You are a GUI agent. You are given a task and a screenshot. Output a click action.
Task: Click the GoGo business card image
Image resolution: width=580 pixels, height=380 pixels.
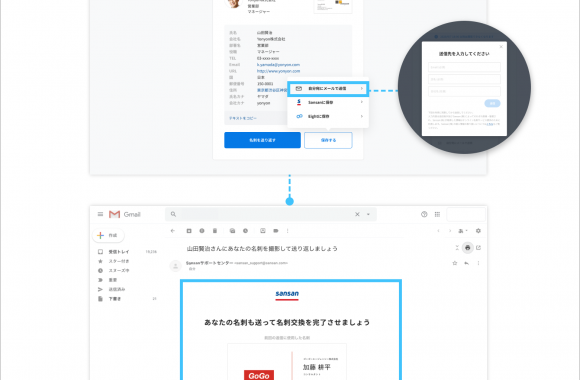coord(287,362)
